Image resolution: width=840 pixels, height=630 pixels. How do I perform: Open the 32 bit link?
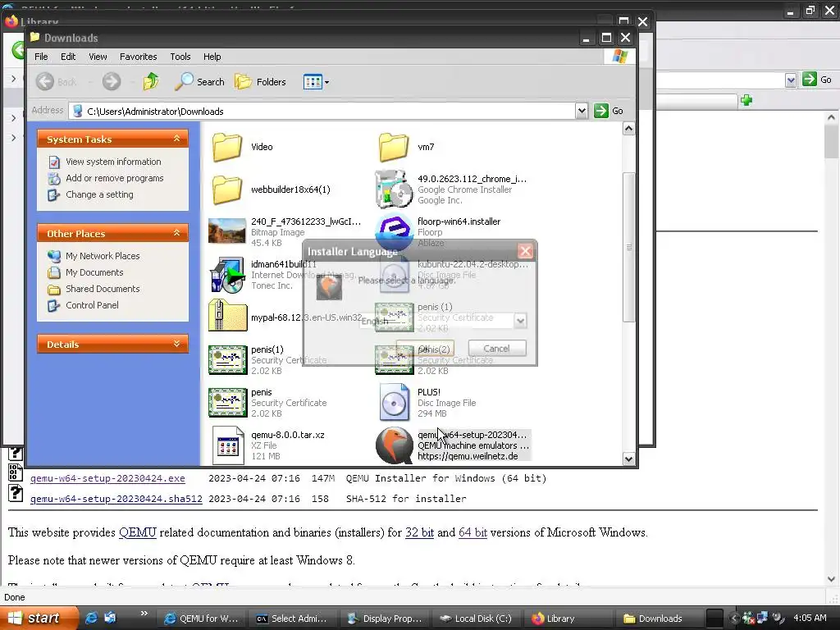pyautogui.click(x=419, y=532)
